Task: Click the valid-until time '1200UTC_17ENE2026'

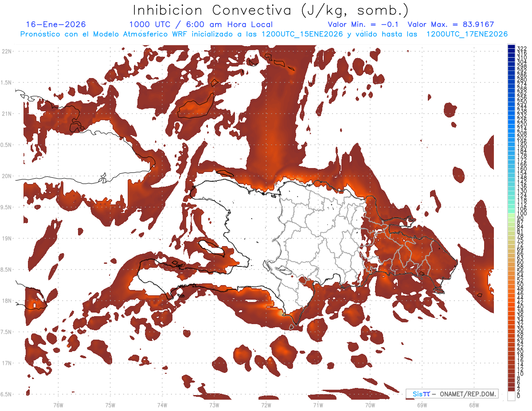Action: click(467, 34)
